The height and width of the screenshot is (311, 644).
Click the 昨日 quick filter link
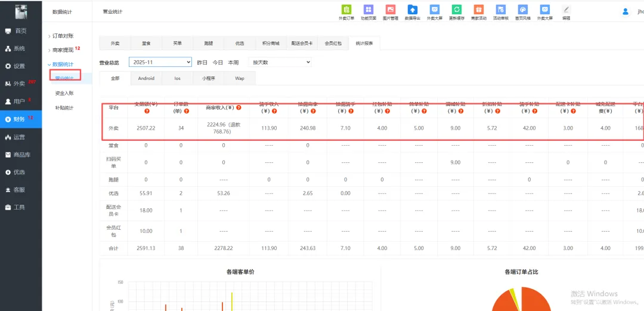tap(202, 62)
